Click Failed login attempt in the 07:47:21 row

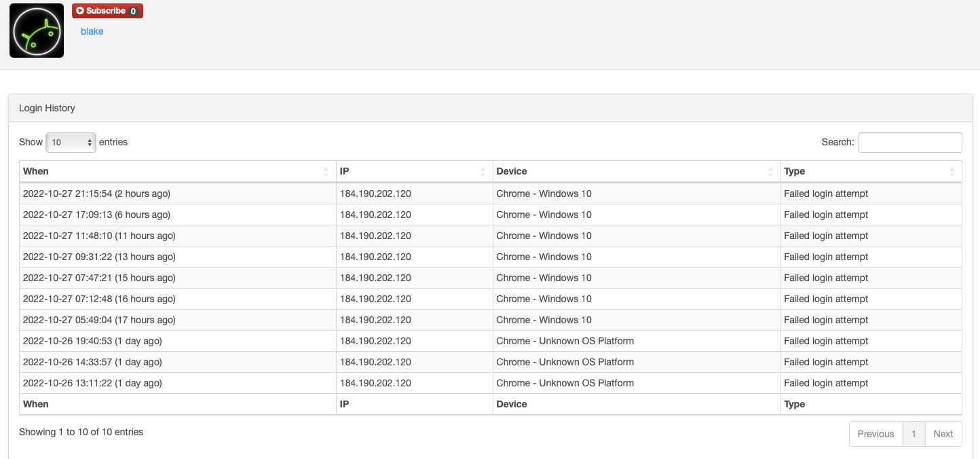click(x=826, y=278)
